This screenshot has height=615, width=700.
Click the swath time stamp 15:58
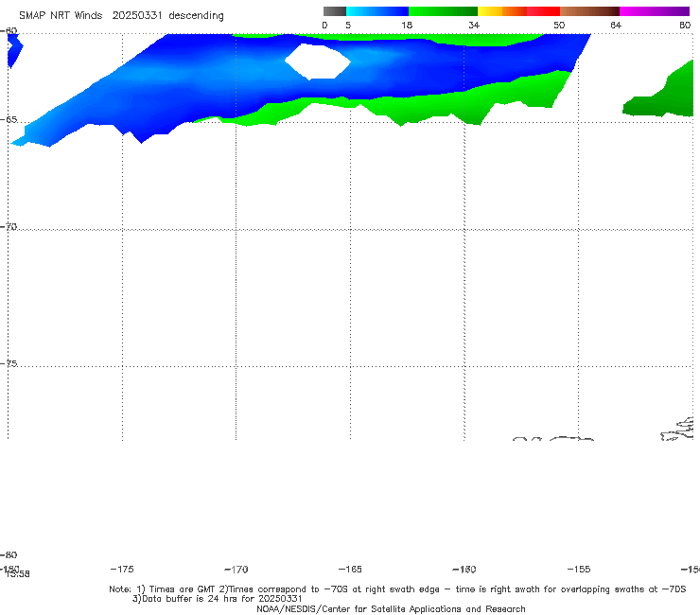coord(18,574)
